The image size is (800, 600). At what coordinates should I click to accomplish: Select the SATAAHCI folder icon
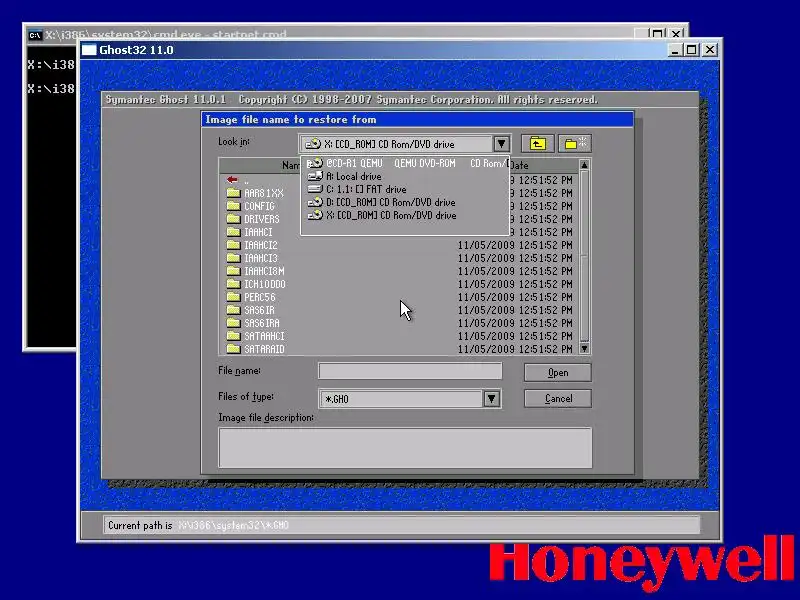click(233, 336)
